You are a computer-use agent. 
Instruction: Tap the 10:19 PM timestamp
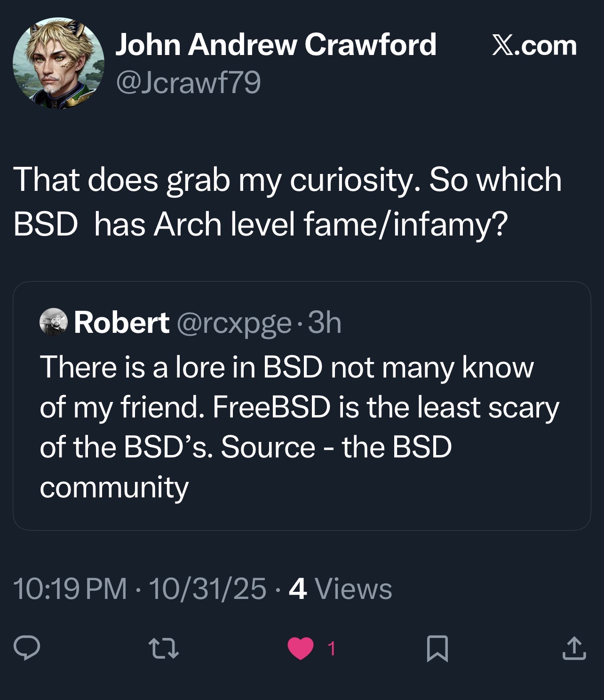pyautogui.click(x=71, y=589)
